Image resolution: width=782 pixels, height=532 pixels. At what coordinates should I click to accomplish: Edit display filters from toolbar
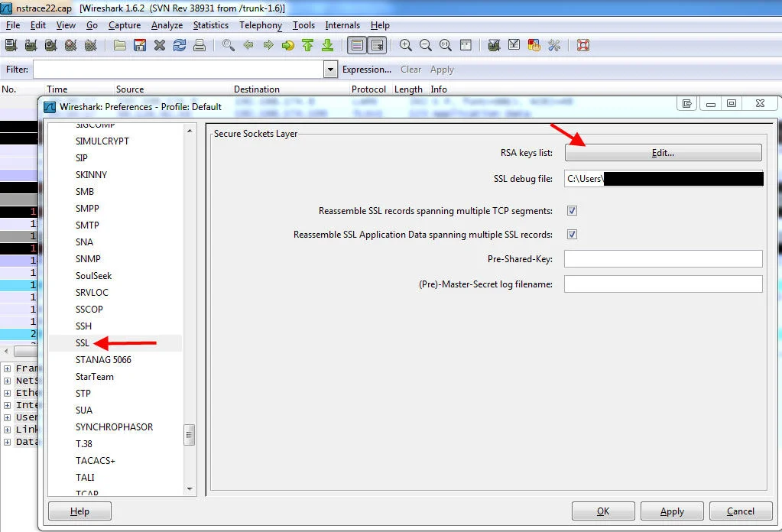click(x=514, y=45)
